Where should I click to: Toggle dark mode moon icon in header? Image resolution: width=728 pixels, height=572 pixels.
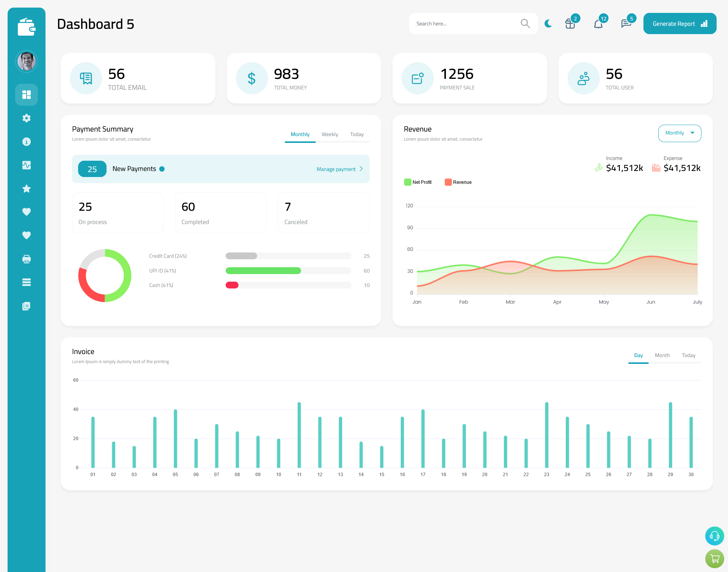coord(548,23)
